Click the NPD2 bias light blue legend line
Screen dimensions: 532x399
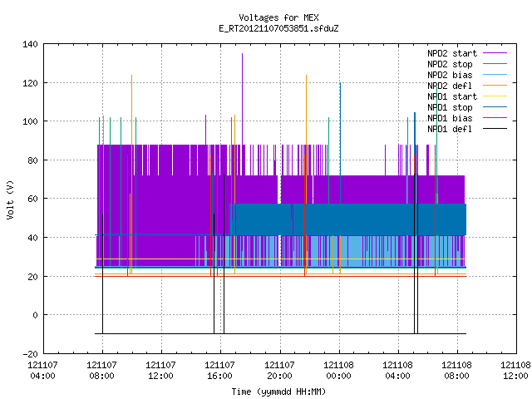pos(495,75)
